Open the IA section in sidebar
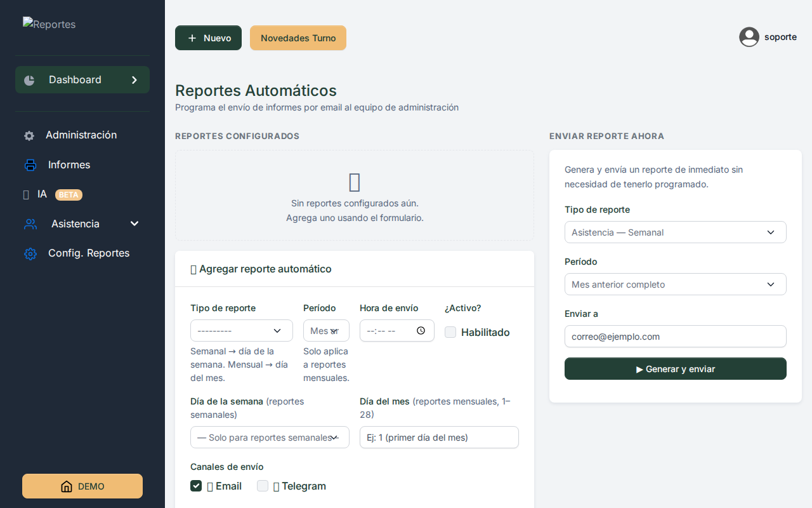The image size is (812, 508). pos(82,194)
